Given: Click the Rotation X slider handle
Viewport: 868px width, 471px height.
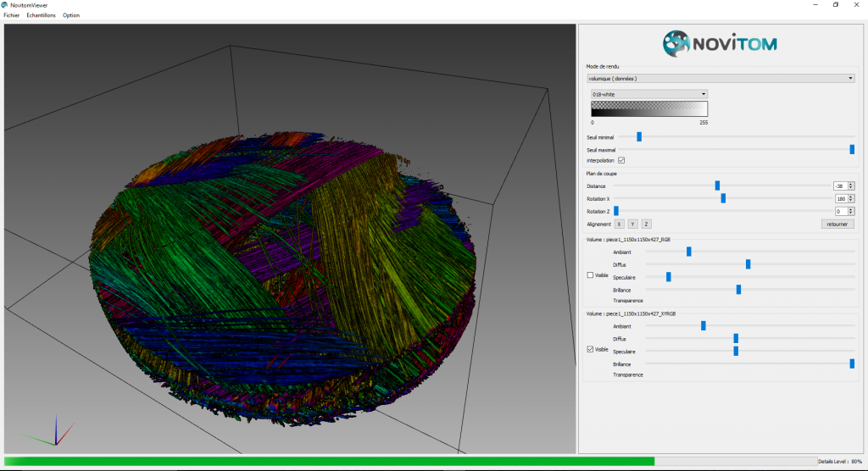Looking at the screenshot, I should point(723,198).
